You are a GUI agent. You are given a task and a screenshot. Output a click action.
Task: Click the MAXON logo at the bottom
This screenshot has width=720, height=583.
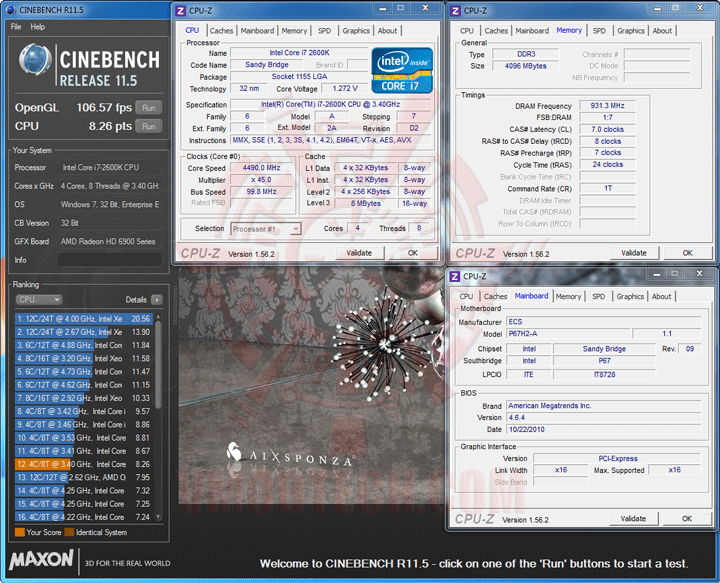(41, 560)
